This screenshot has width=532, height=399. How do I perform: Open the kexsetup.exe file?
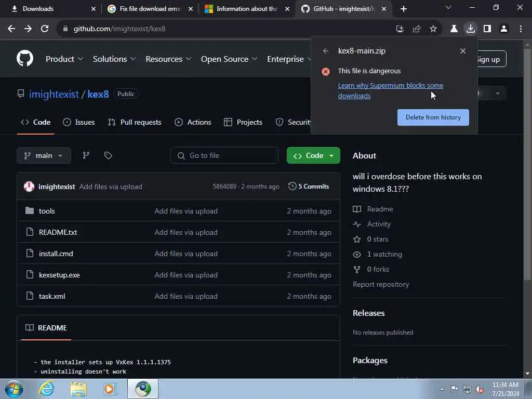pyautogui.click(x=59, y=275)
